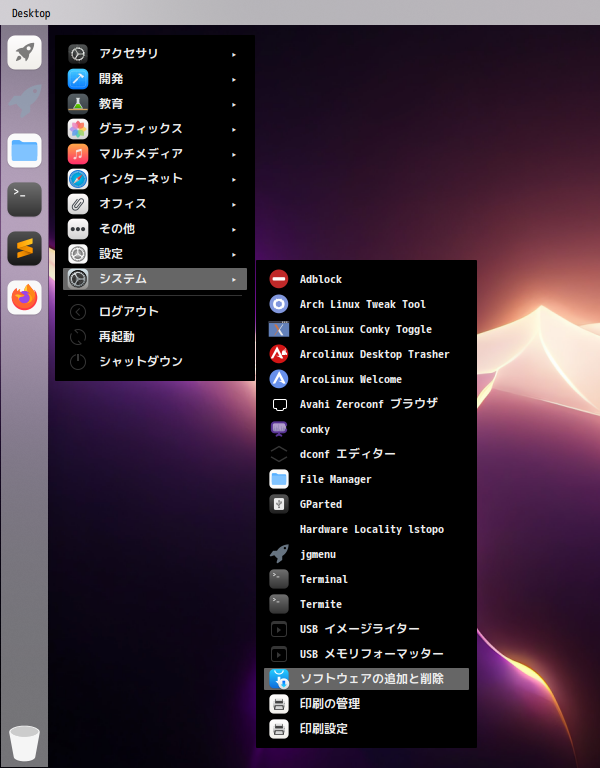This screenshot has height=768, width=600.
Task: Expand the インターネット submenu arrow
Action: click(x=234, y=179)
